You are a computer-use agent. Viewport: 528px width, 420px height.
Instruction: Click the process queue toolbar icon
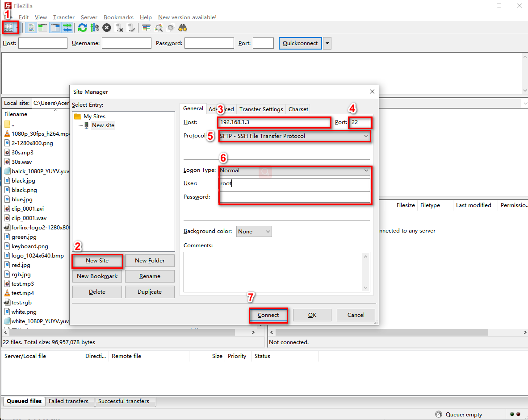click(95, 28)
